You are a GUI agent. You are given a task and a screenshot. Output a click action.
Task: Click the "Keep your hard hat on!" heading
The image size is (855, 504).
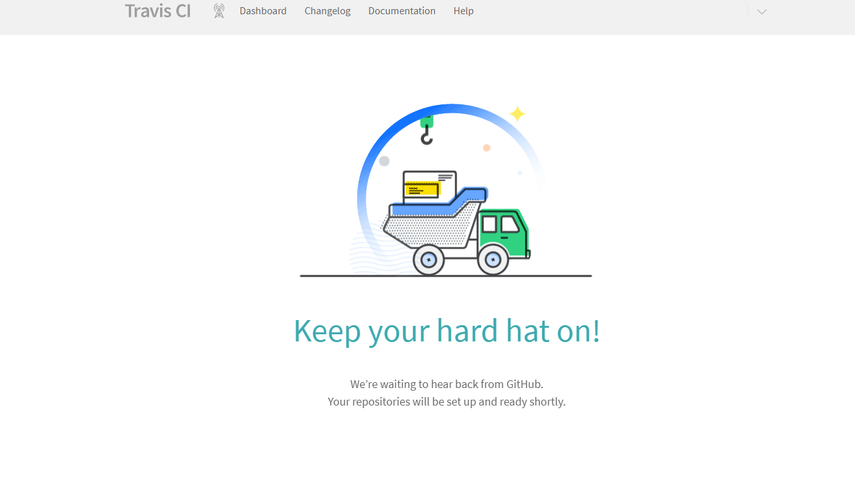click(447, 330)
